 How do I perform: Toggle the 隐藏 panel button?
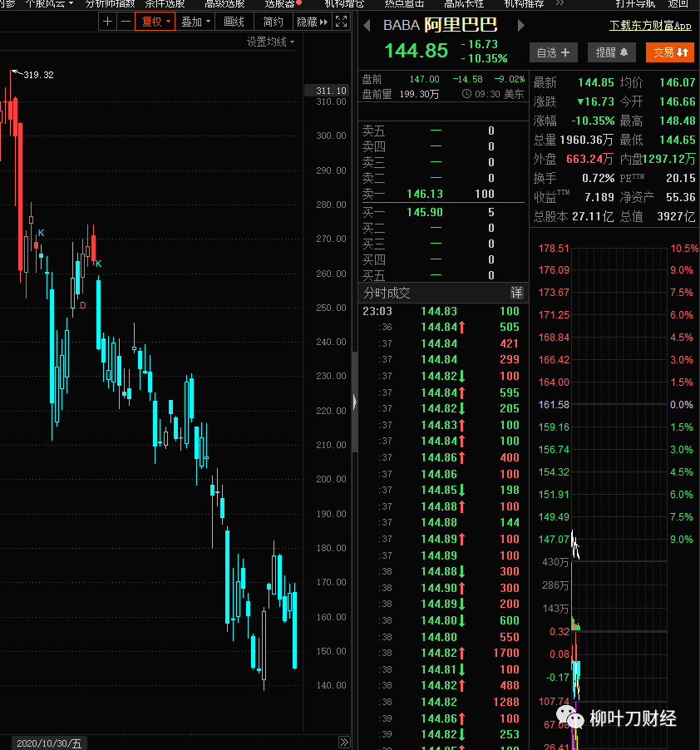313,22
